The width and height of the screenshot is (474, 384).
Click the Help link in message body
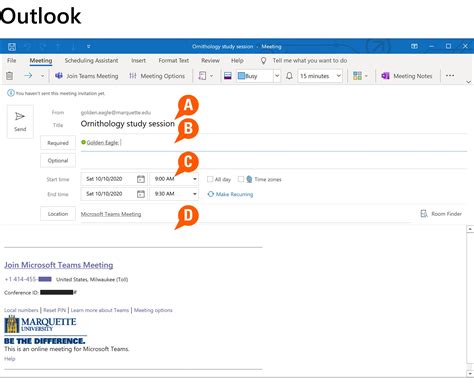pyautogui.click(x=10, y=359)
